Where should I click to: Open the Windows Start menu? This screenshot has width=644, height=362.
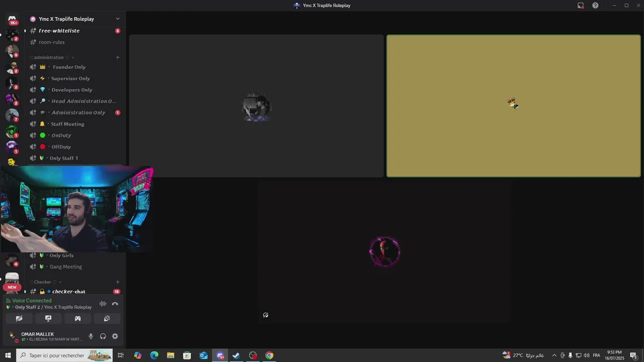(8, 355)
